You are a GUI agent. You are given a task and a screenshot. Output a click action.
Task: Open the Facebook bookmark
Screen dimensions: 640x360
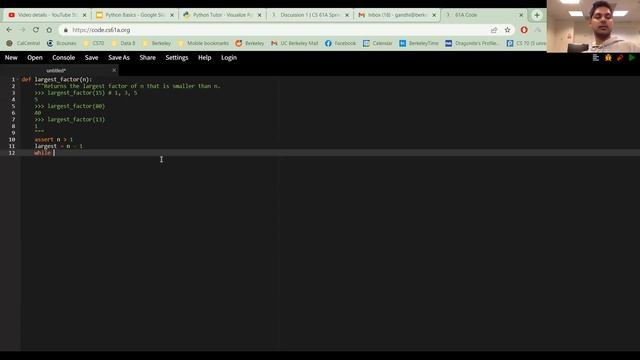340,43
